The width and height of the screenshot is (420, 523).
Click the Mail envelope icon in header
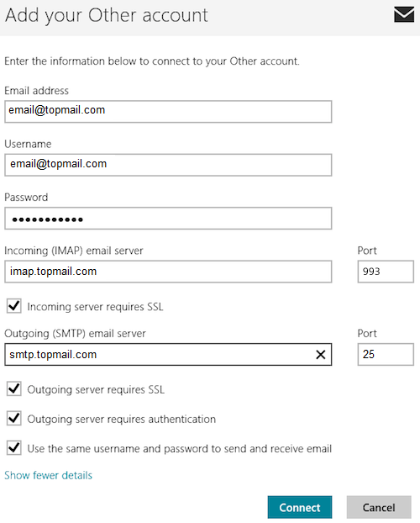click(x=404, y=14)
